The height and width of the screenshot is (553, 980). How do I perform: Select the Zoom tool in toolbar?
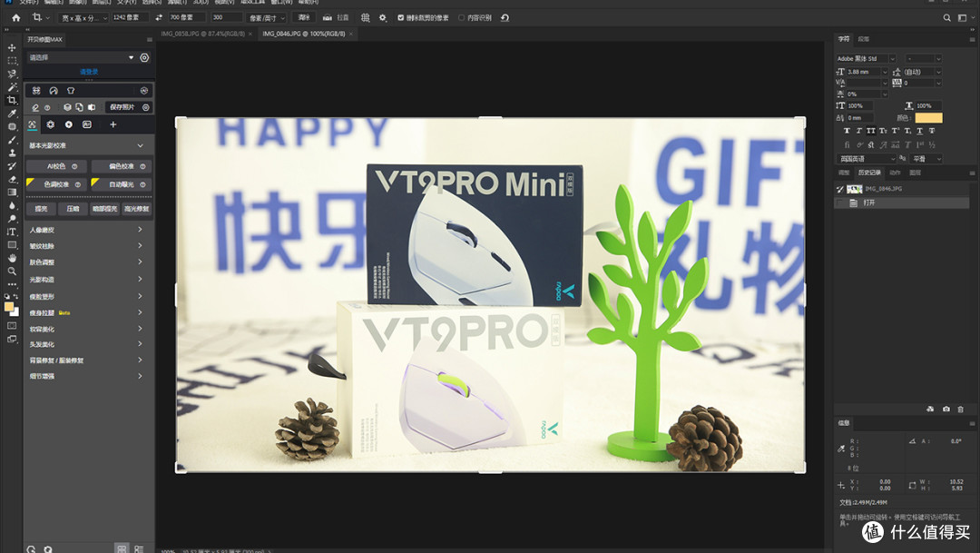pyautogui.click(x=12, y=271)
